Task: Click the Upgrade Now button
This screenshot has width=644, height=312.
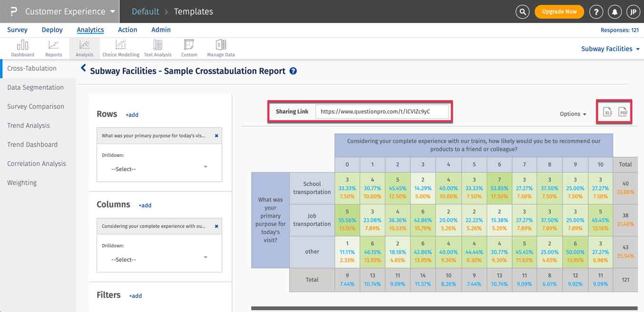Action: pos(559,12)
